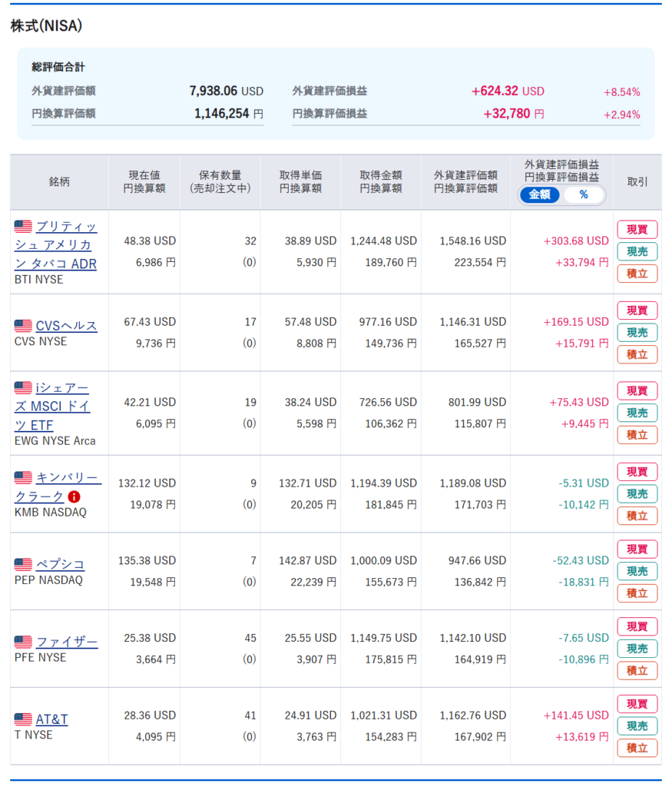The height and width of the screenshot is (787, 672).
Task: Open the ペプシコ stock link
Action: pyautogui.click(x=60, y=564)
